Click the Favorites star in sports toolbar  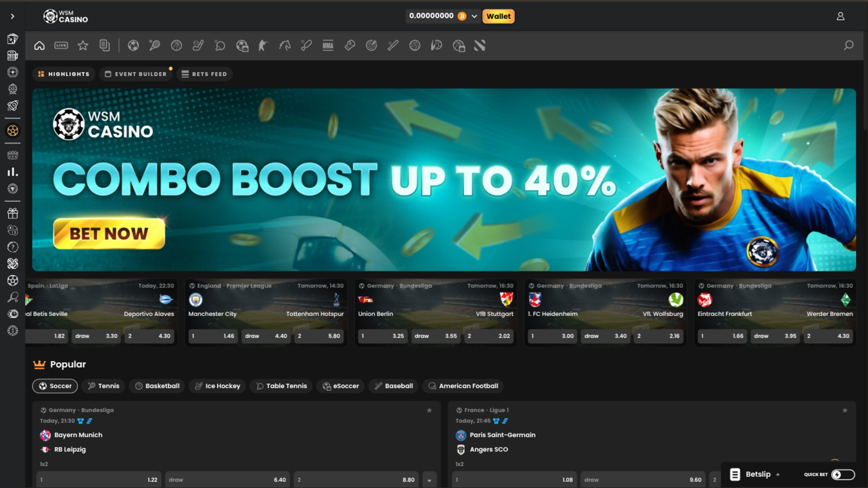pos(83,46)
